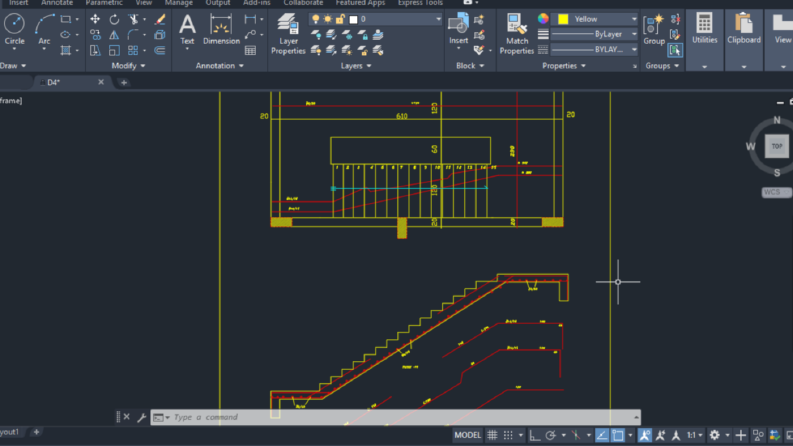This screenshot has width=793, height=446.
Task: Click TOP face on the ViewCube
Action: pyautogui.click(x=777, y=147)
